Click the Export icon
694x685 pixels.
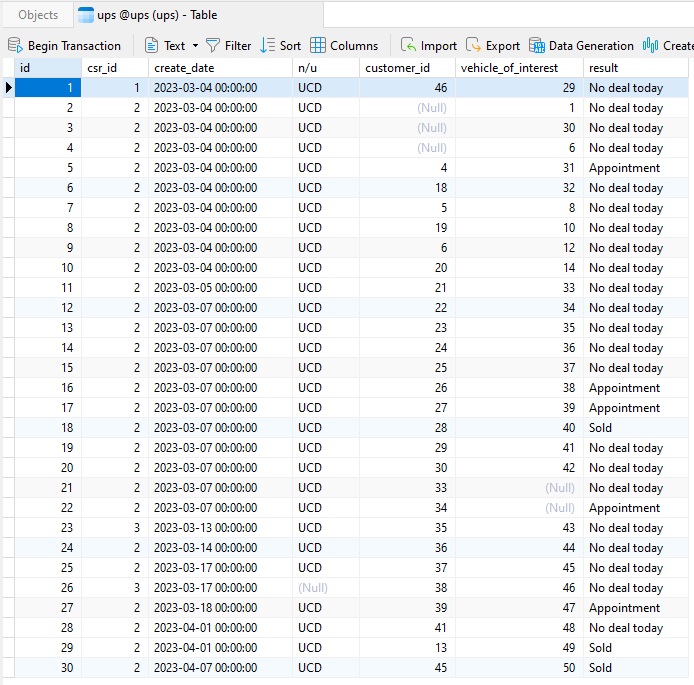[x=474, y=45]
